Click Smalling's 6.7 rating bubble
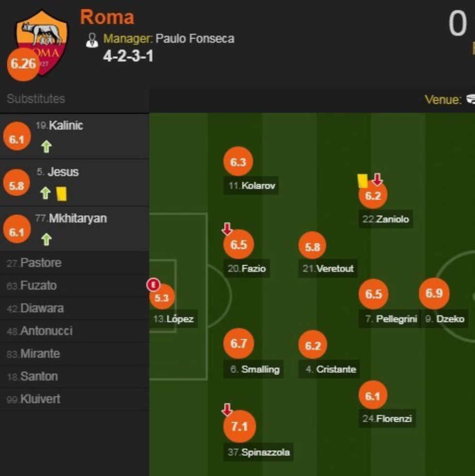Image resolution: width=475 pixels, height=476 pixels. click(x=238, y=344)
